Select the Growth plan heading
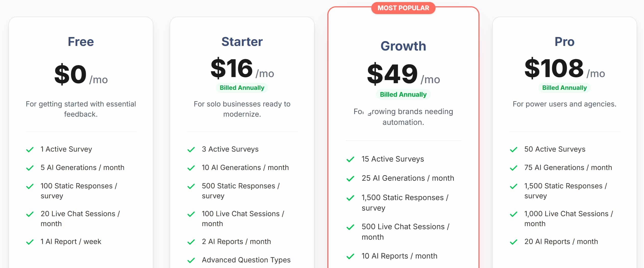 tap(403, 46)
